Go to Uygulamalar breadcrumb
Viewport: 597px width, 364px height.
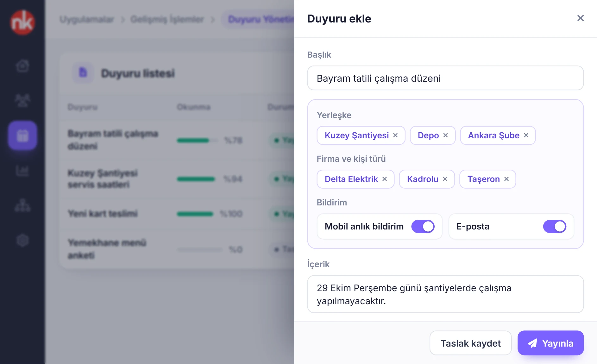point(87,19)
